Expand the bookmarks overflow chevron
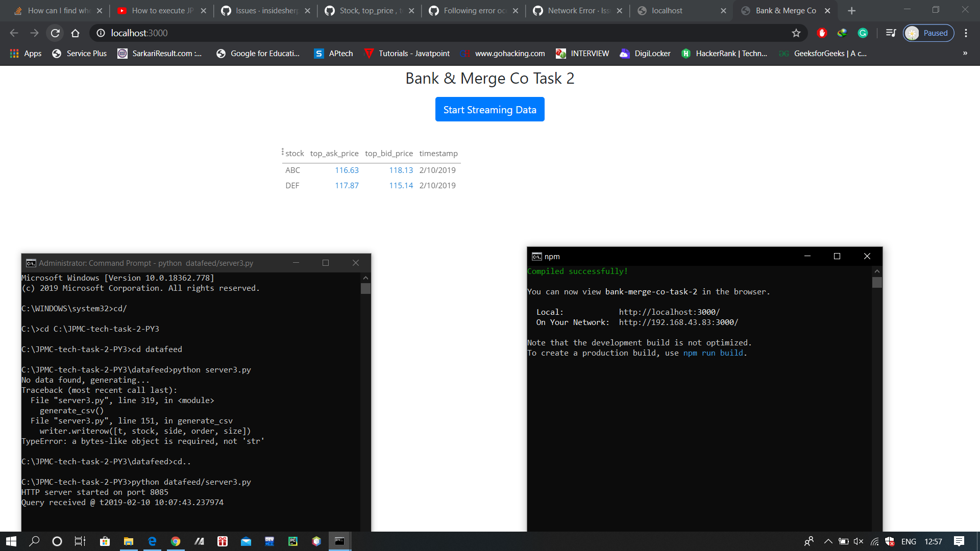This screenshot has width=980, height=551. click(966, 53)
